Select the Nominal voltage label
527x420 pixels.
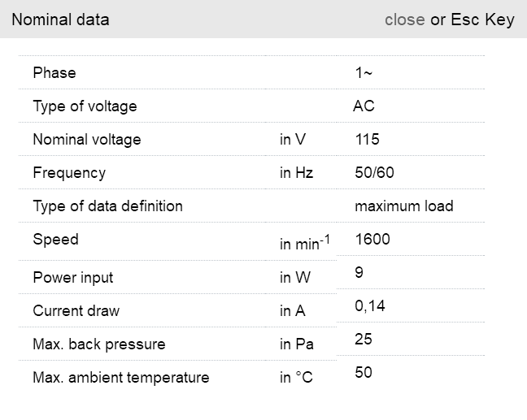(x=87, y=140)
